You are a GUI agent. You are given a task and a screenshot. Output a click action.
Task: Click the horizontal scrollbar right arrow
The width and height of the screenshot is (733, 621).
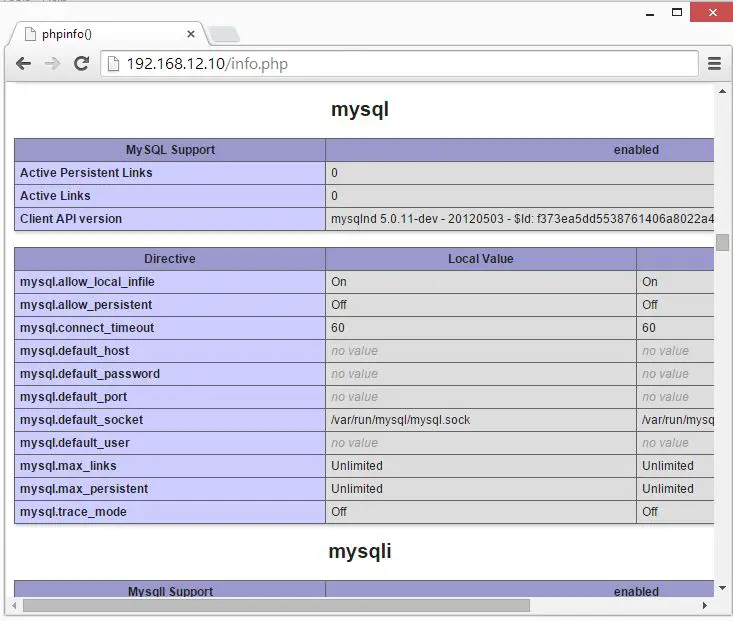(x=705, y=606)
